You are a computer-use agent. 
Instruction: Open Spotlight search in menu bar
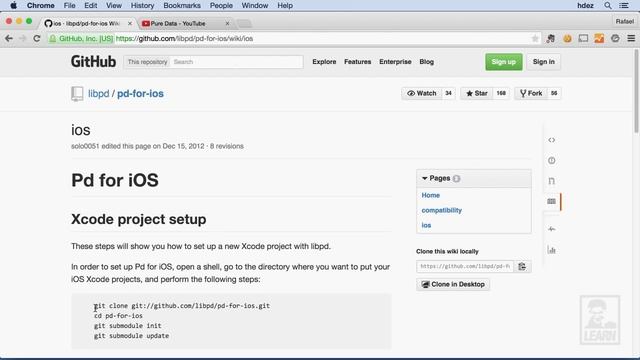point(608,5)
